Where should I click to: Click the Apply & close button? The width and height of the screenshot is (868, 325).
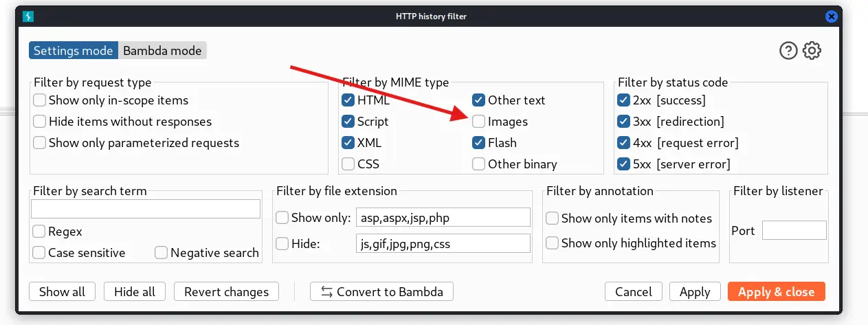pyautogui.click(x=777, y=291)
